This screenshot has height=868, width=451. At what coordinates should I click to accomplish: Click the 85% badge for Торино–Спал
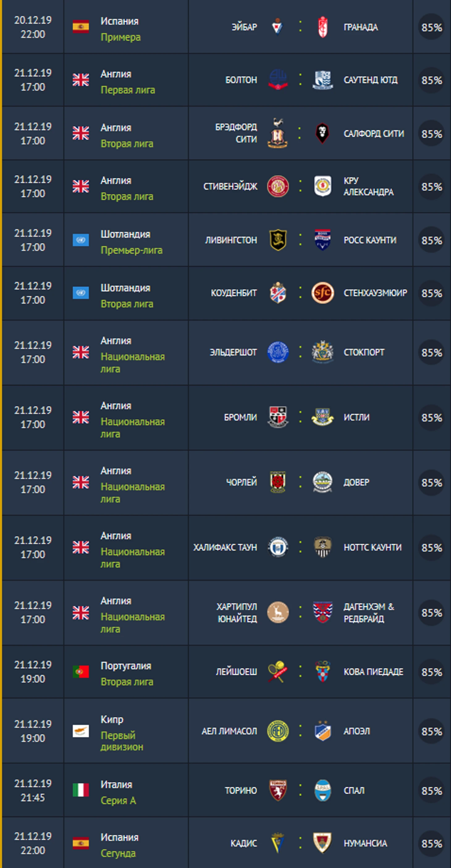[432, 791]
